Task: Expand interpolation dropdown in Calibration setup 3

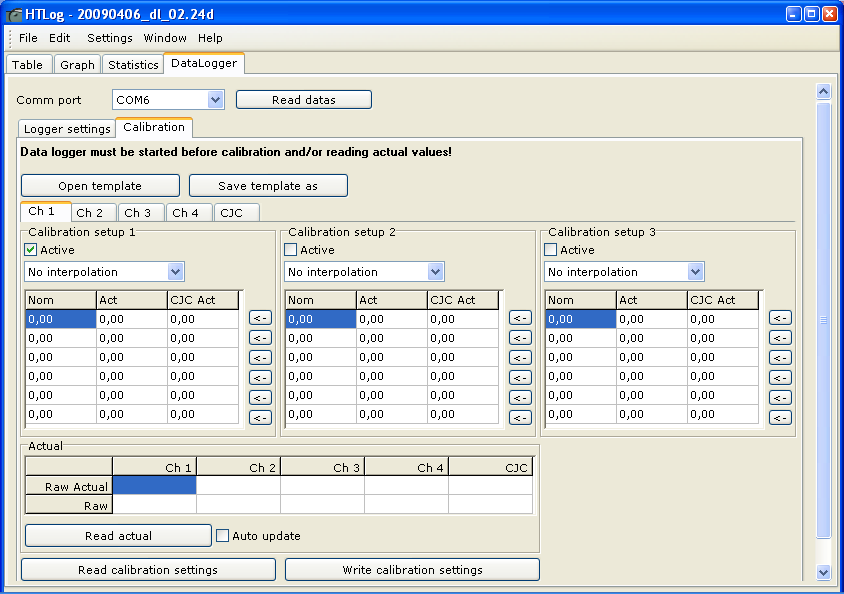Action: tap(696, 272)
